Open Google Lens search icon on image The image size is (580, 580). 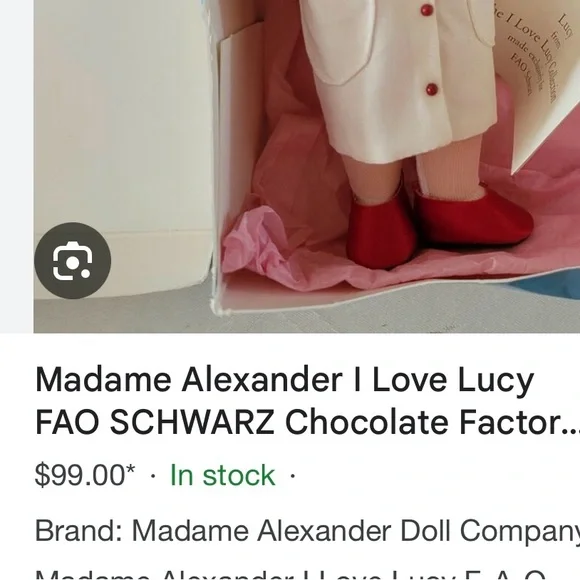[72, 261]
